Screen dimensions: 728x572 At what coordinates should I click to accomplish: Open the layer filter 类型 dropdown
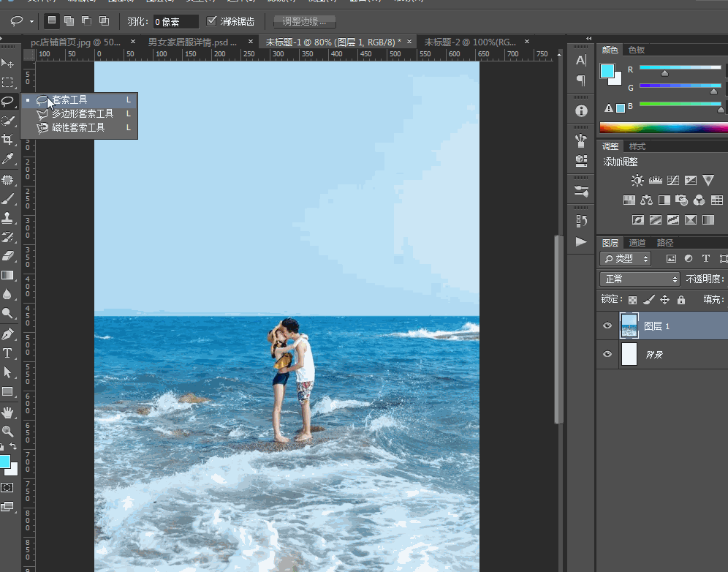626,259
